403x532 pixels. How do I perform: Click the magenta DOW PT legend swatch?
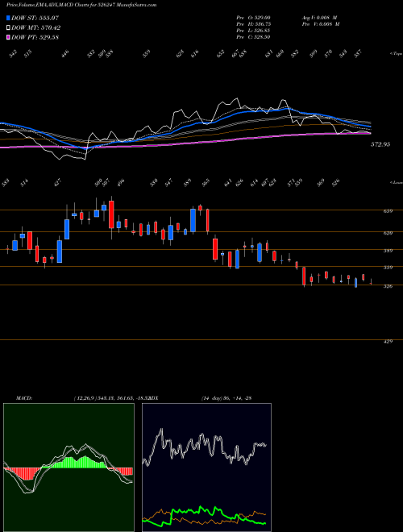[8, 37]
